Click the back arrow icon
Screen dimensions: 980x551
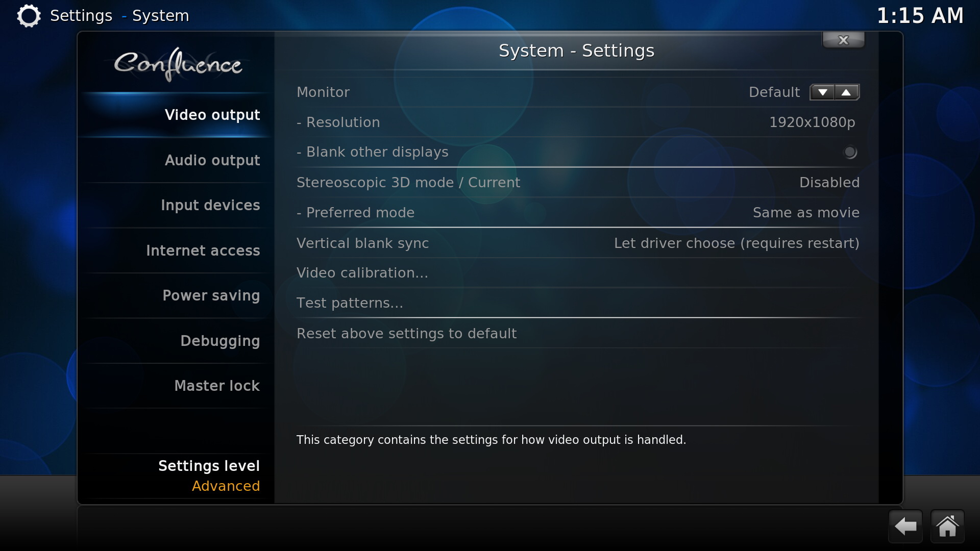coord(905,526)
